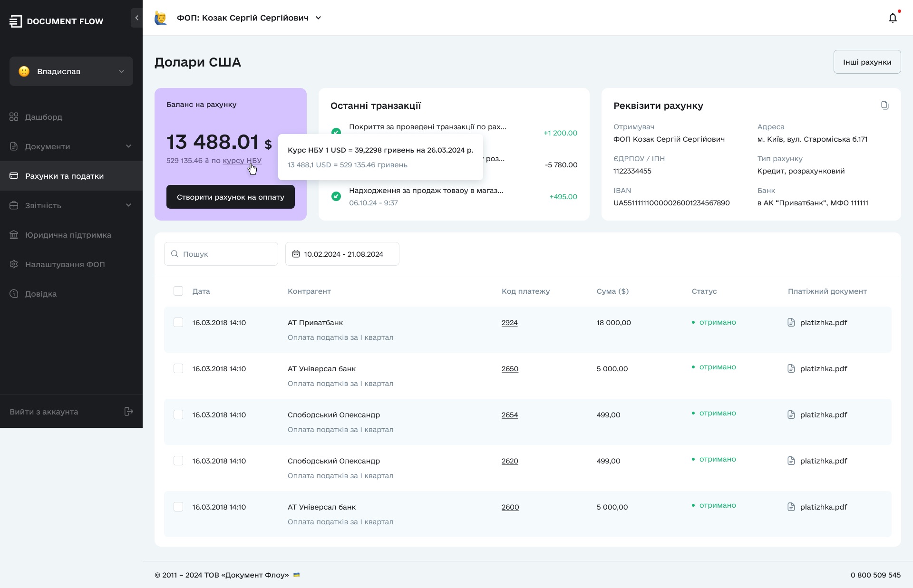
Task: Click the file icon for payment code 2600 row
Action: 791,507
